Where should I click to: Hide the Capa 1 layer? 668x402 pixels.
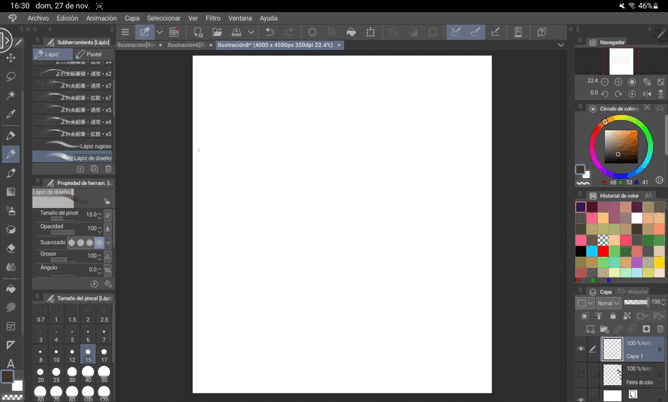(581, 349)
